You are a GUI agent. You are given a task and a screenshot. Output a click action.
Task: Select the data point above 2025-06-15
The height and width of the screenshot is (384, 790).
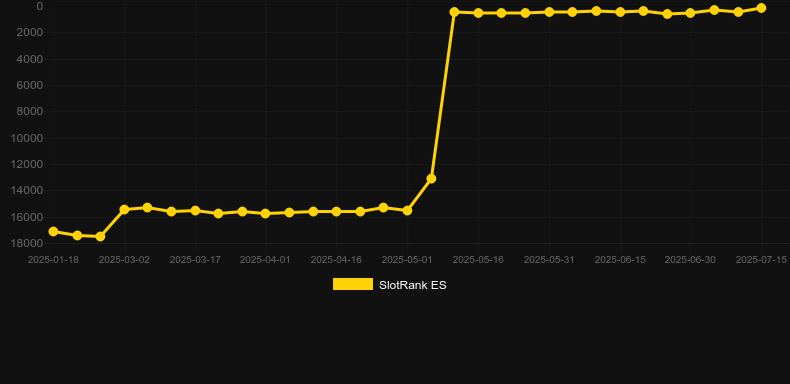point(620,12)
